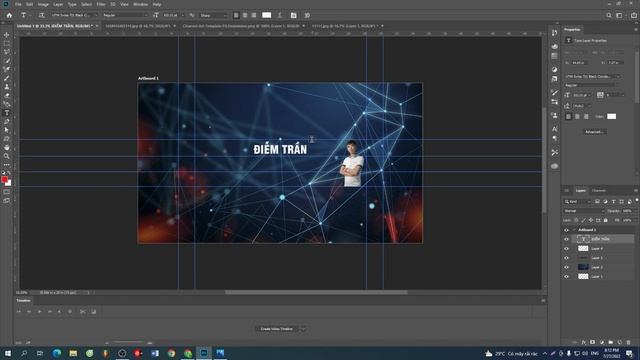Create a new group folder icon
Image resolution: width=640 pixels, height=360 pixels.
[x=611, y=342]
